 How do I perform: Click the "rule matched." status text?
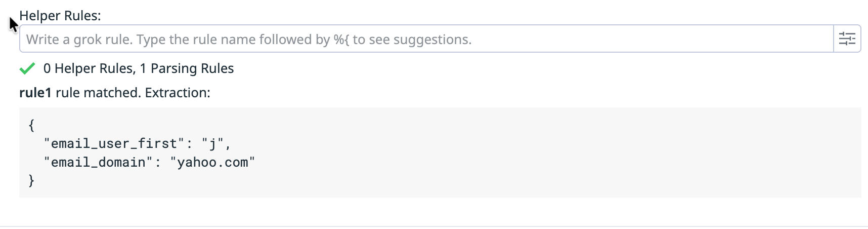coord(98,93)
